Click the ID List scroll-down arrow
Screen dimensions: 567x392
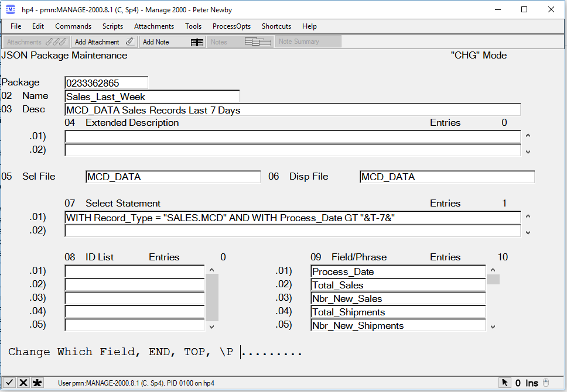coord(212,326)
